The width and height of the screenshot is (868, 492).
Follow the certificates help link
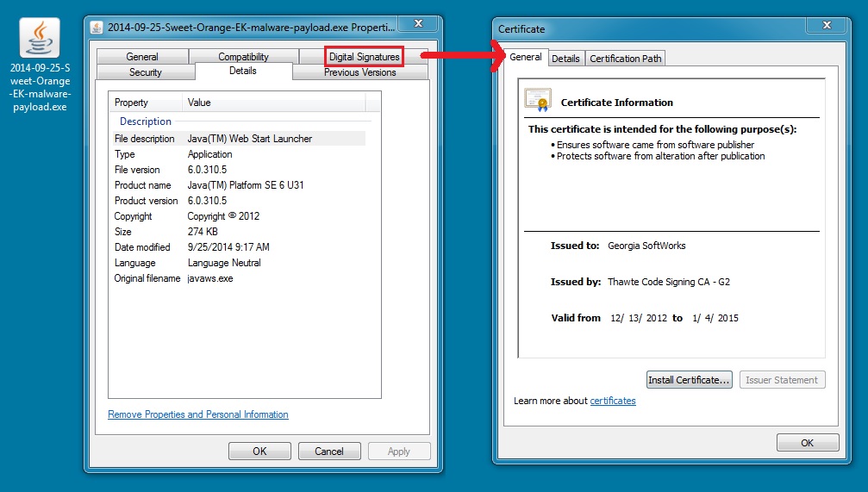point(612,401)
